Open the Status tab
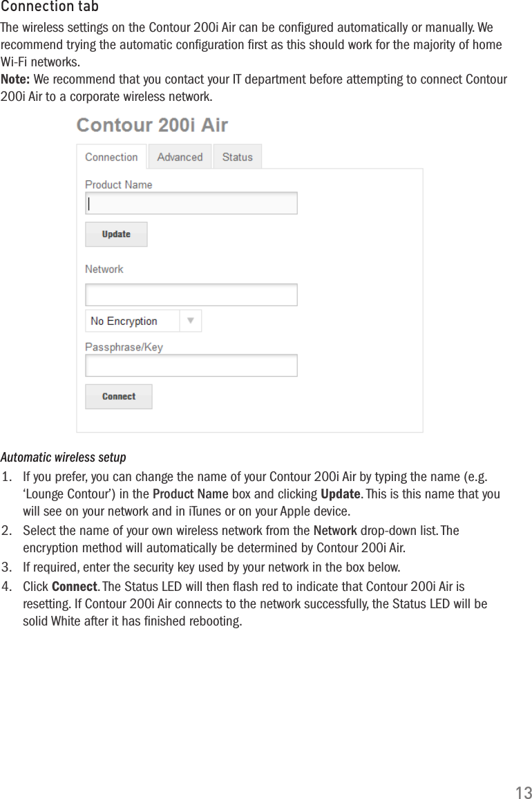 tap(237, 157)
